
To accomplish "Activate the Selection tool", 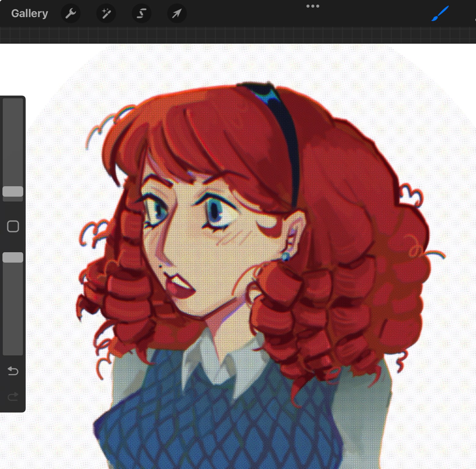I will point(141,13).
